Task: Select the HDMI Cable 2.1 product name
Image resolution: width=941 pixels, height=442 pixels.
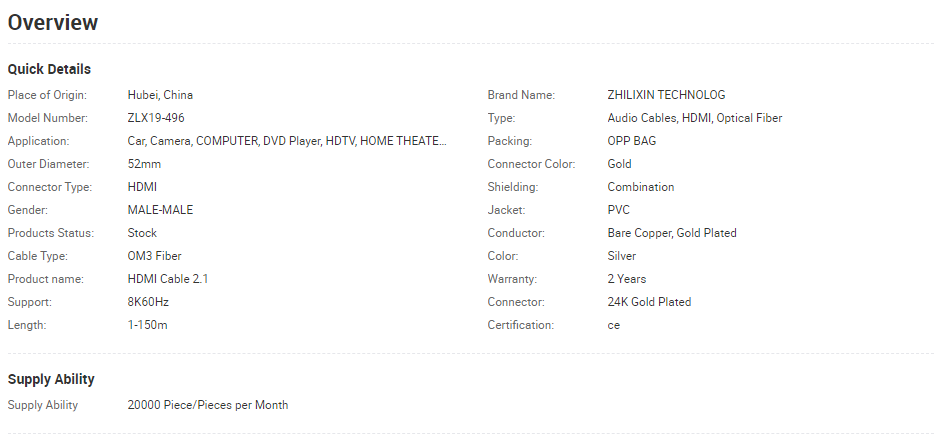Action: coord(168,279)
